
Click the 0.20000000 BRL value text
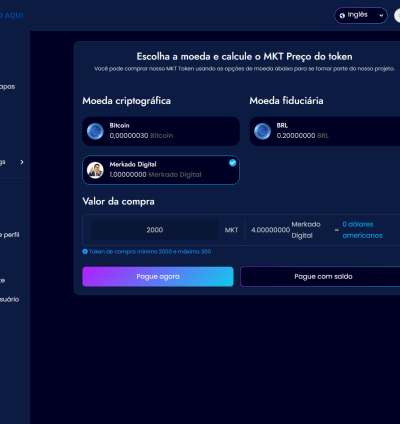303,136
